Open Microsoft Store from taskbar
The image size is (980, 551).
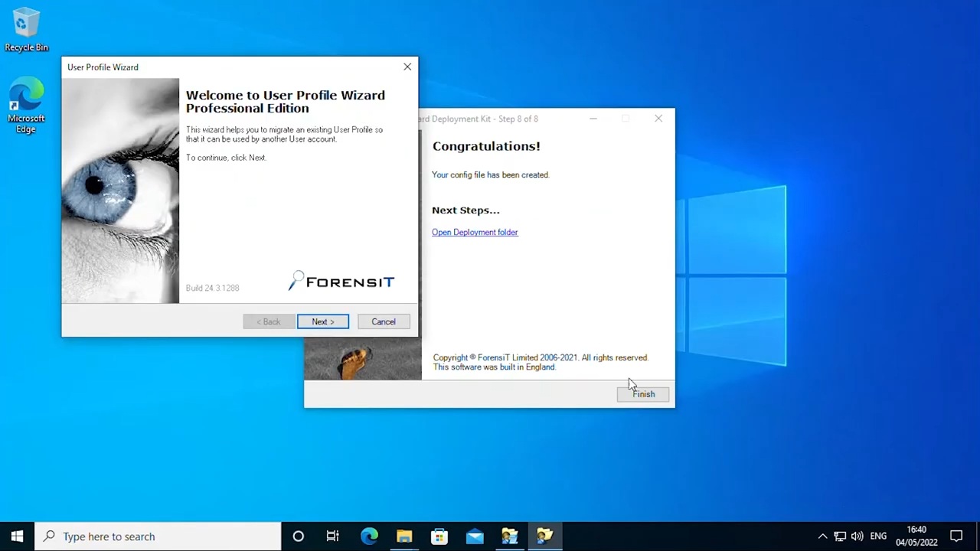439,536
